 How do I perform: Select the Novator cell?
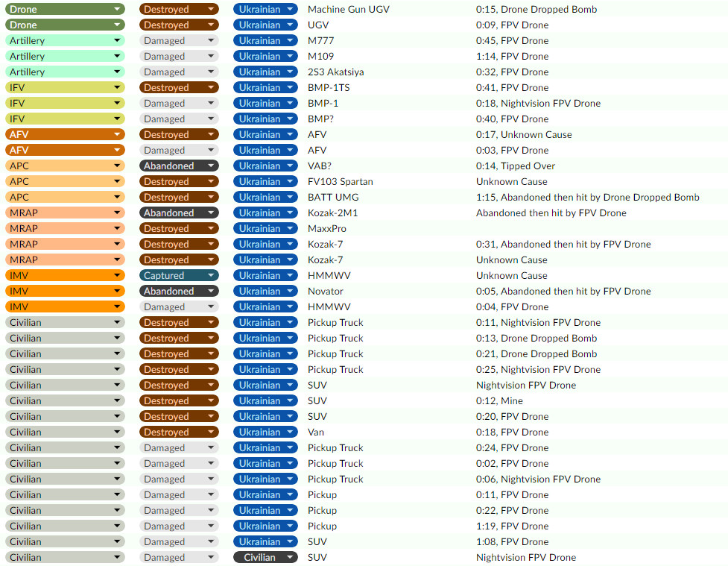click(x=326, y=292)
